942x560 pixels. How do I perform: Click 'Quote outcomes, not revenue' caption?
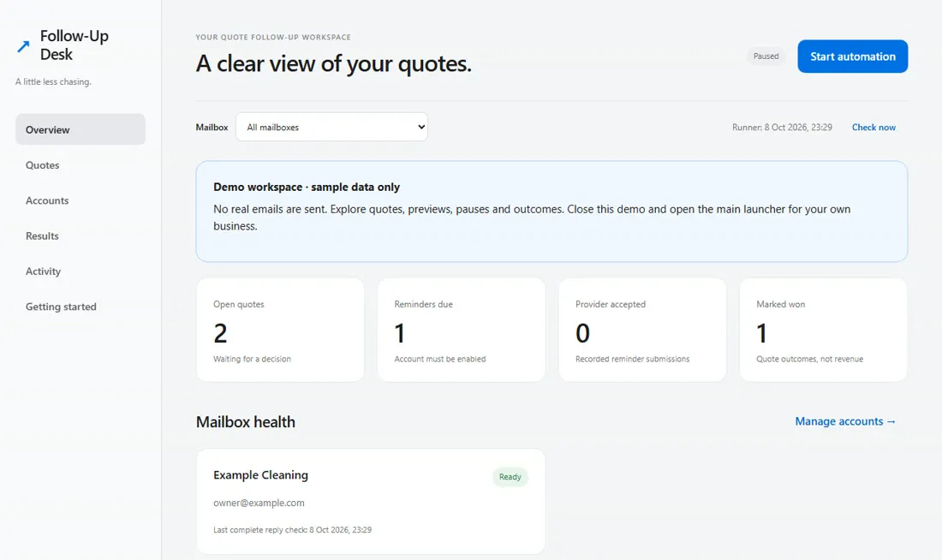tap(810, 359)
